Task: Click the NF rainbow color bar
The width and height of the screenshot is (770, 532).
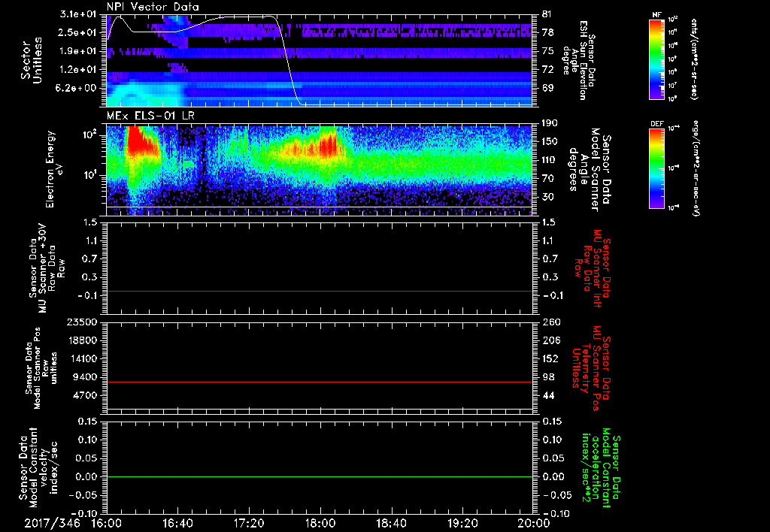Action: (x=656, y=59)
